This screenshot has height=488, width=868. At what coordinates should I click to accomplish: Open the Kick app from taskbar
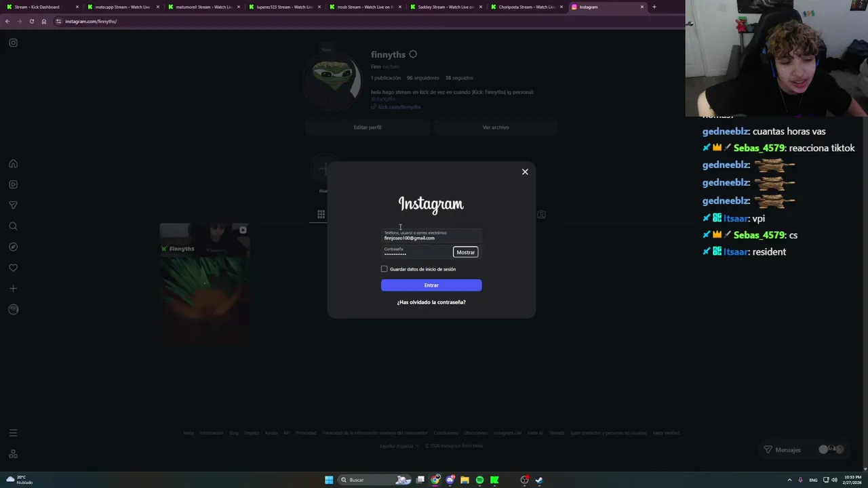pos(494,480)
